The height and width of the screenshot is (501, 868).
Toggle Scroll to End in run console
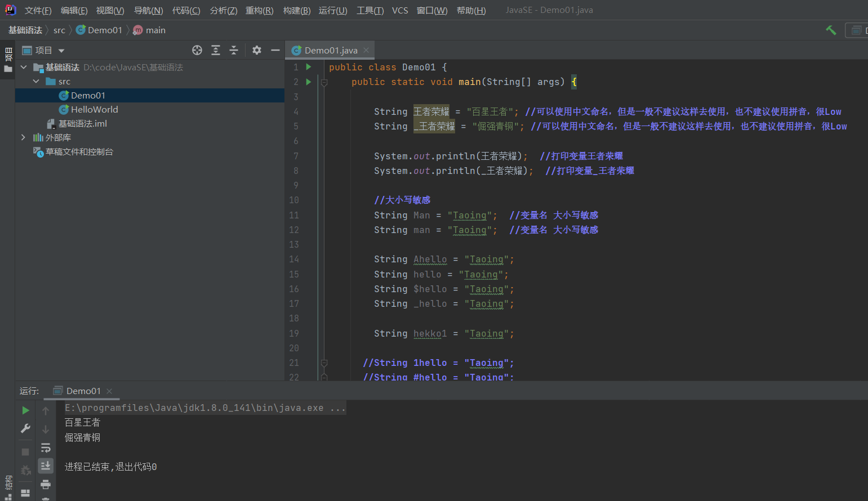pos(46,466)
